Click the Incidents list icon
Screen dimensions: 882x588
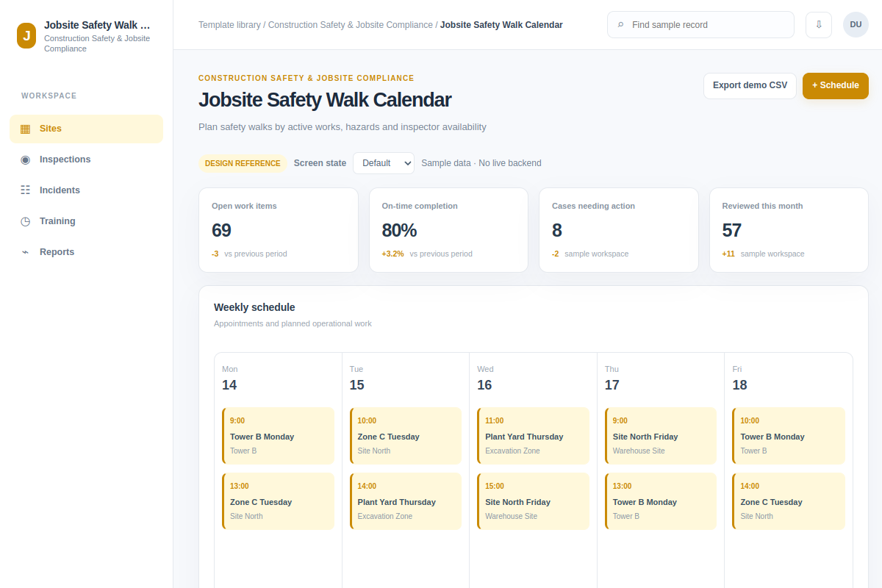coord(25,190)
